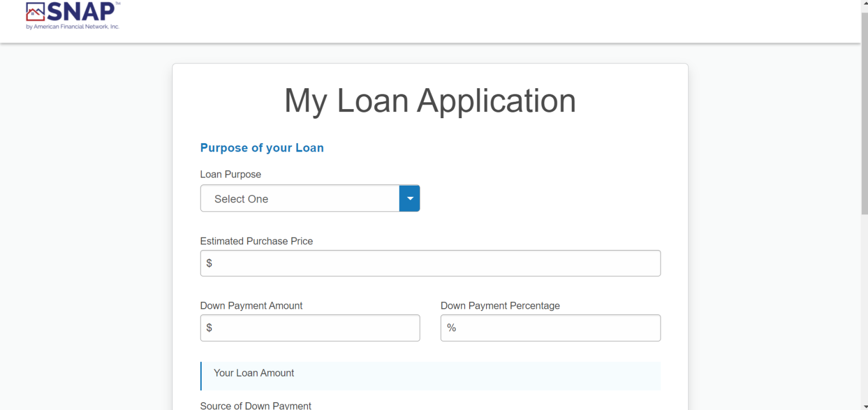
Task: Click the 'Purpose of your Loan' section title
Action: coord(262,148)
